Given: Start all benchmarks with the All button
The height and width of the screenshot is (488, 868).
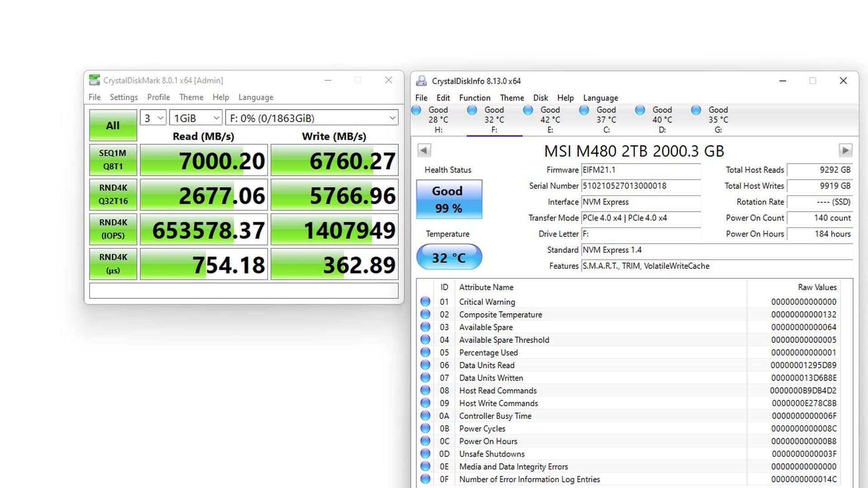Looking at the screenshot, I should (112, 125).
